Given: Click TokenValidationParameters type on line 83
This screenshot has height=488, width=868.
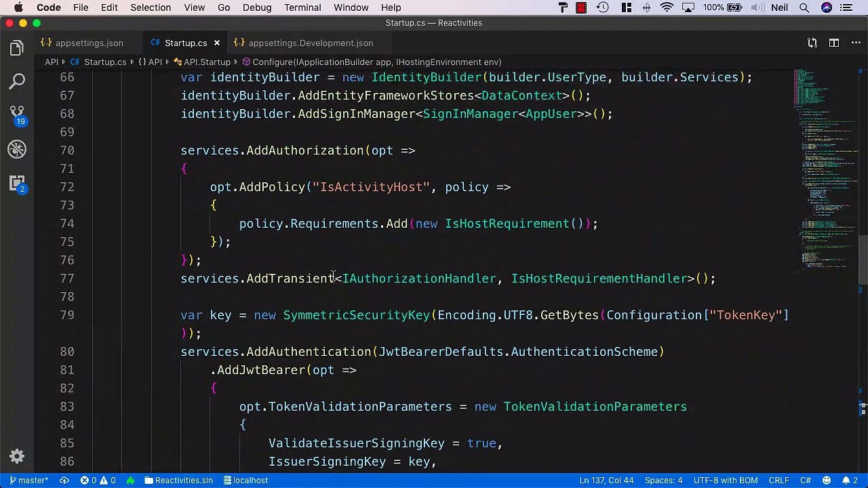Looking at the screenshot, I should [x=595, y=407].
